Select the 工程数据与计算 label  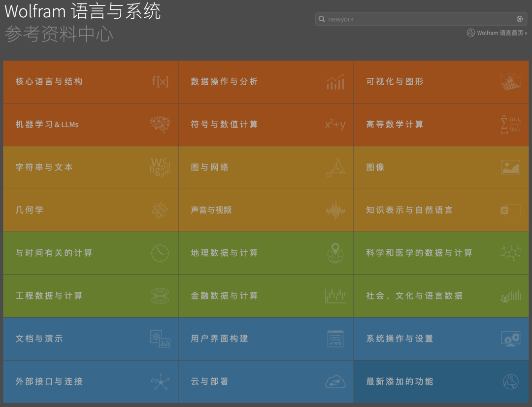pyautogui.click(x=49, y=296)
